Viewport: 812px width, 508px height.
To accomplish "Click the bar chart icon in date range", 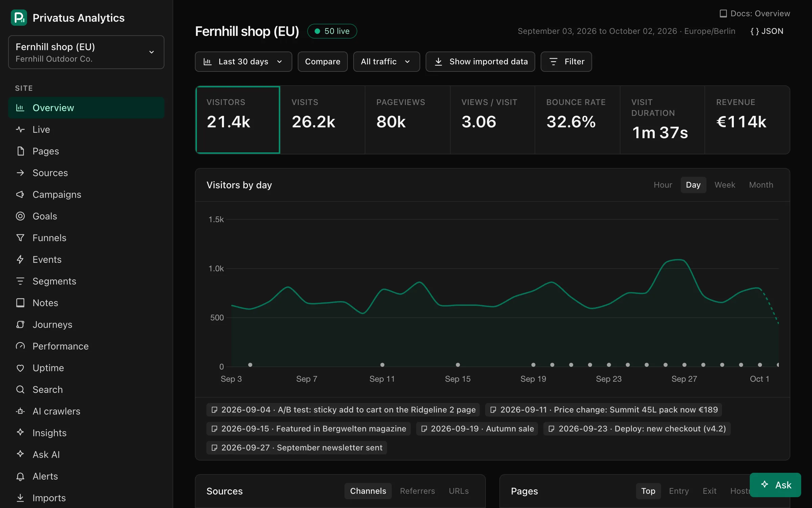I will [207, 62].
